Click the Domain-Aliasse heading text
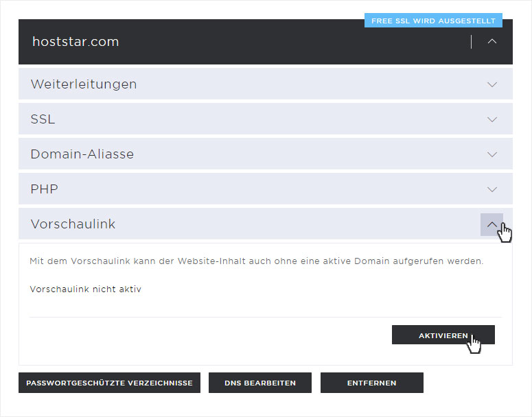The width and height of the screenshot is (532, 417). (x=82, y=154)
